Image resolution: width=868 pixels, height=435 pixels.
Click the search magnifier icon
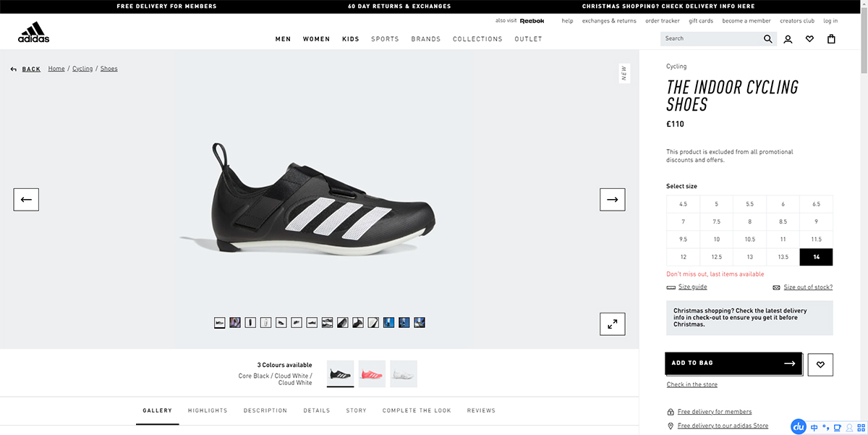pyautogui.click(x=768, y=39)
